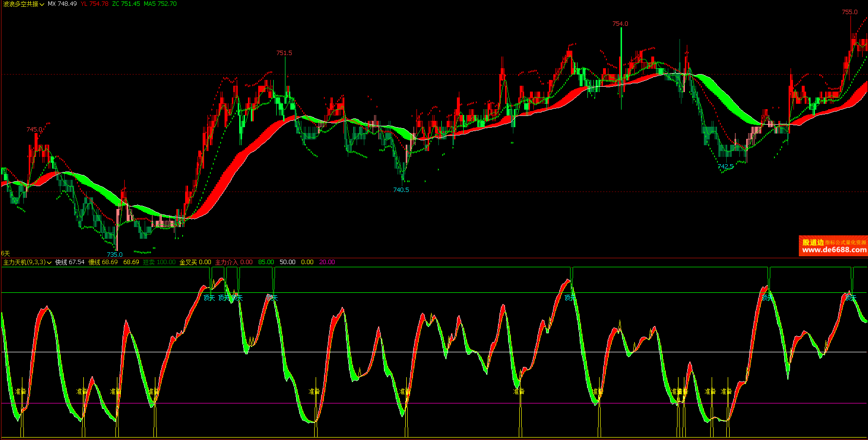Click the 745.0 price label
868x440 pixels.
34,129
